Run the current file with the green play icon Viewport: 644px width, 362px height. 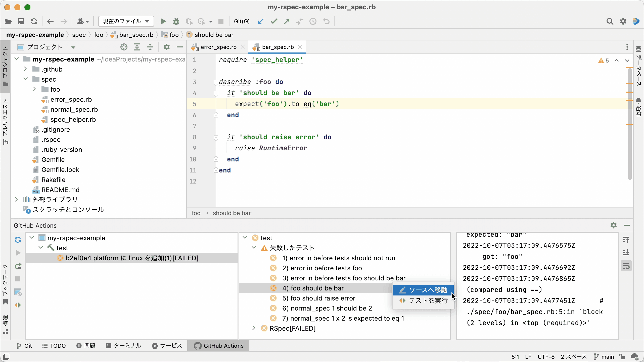click(163, 21)
